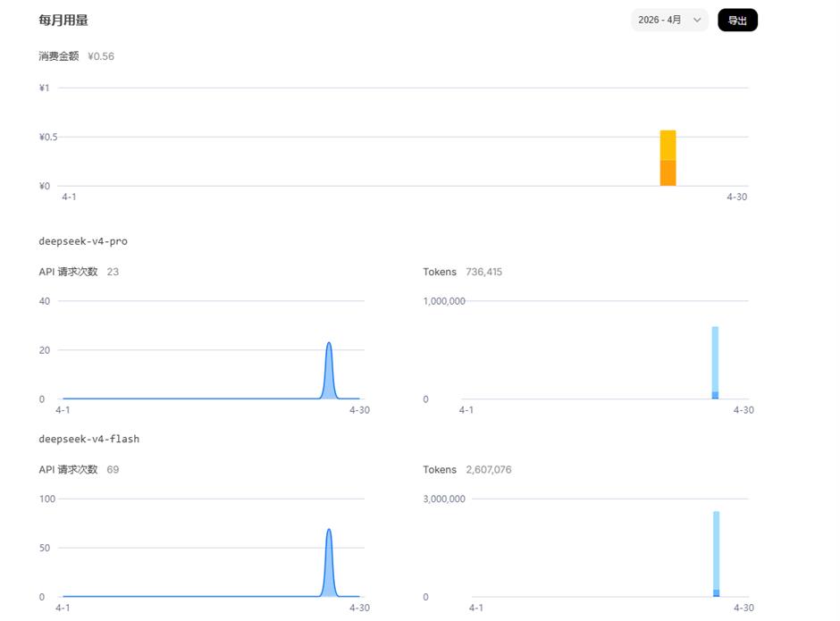Click the 导出 export button
This screenshot has height=621, width=840.
pos(737,20)
